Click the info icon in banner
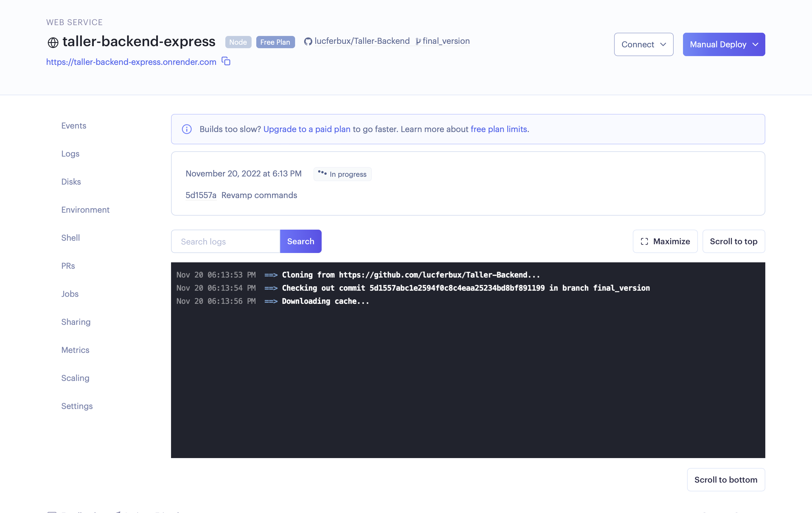This screenshot has height=513, width=812. [x=187, y=129]
